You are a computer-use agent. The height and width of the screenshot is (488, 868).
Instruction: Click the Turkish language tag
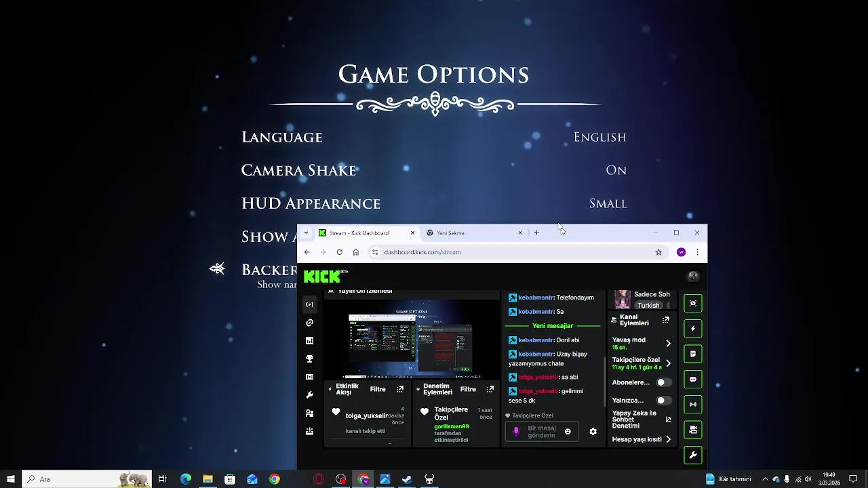pyautogui.click(x=648, y=305)
